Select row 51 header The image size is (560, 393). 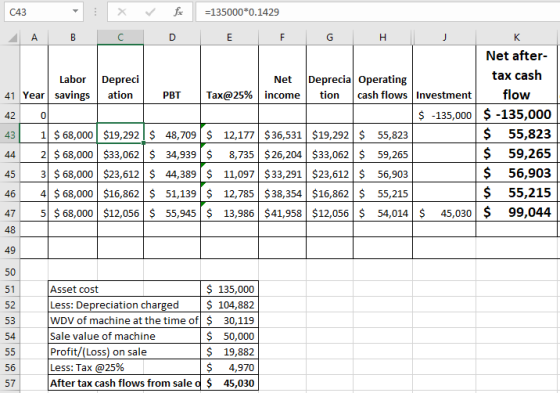click(10, 289)
